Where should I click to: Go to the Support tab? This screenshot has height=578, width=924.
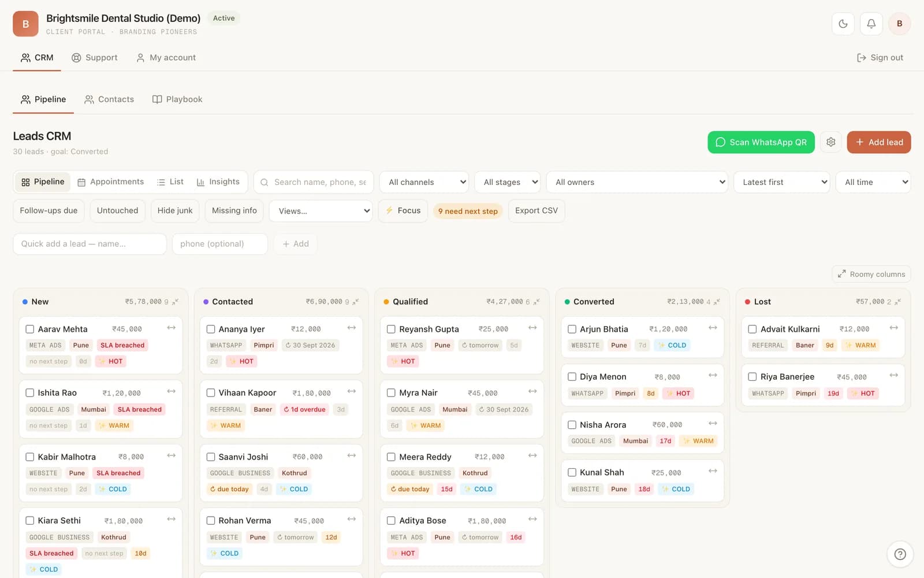coord(95,58)
